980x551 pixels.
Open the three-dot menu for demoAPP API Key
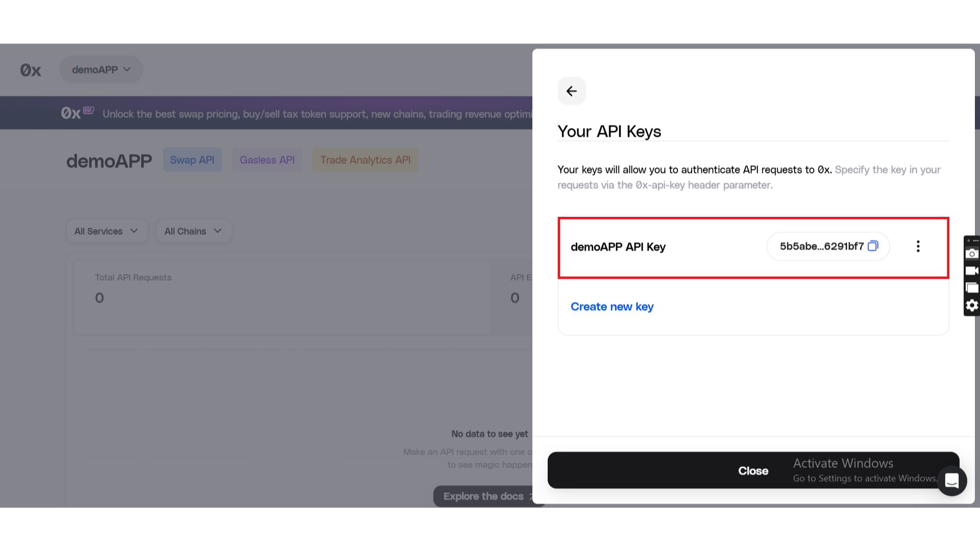[918, 246]
